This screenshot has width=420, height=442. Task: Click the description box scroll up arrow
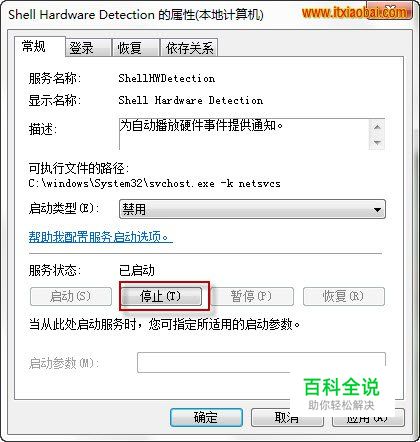click(377, 127)
